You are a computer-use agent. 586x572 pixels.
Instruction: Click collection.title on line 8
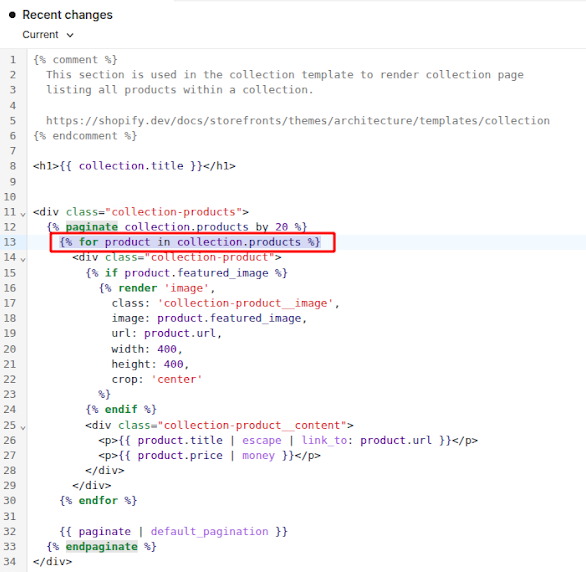click(131, 166)
